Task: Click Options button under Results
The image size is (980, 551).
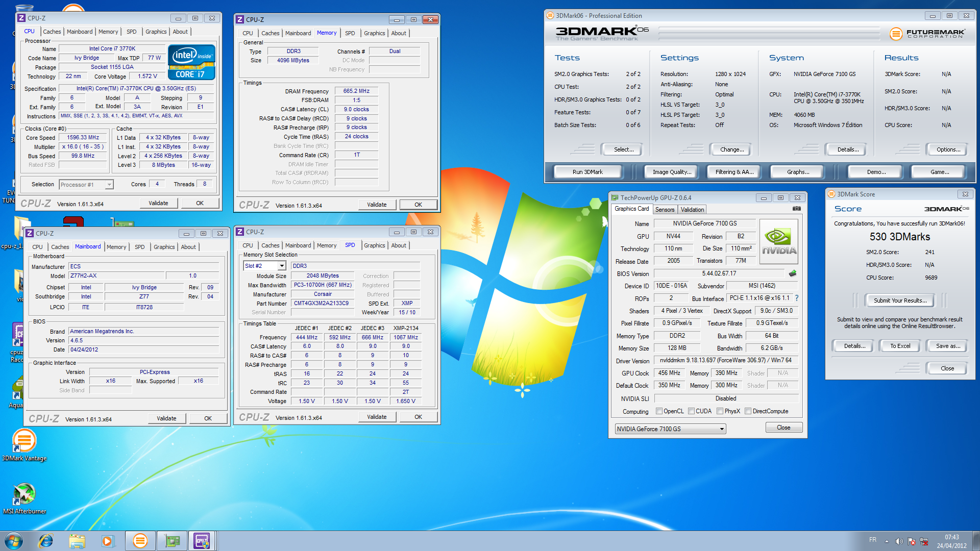Action: pyautogui.click(x=948, y=149)
